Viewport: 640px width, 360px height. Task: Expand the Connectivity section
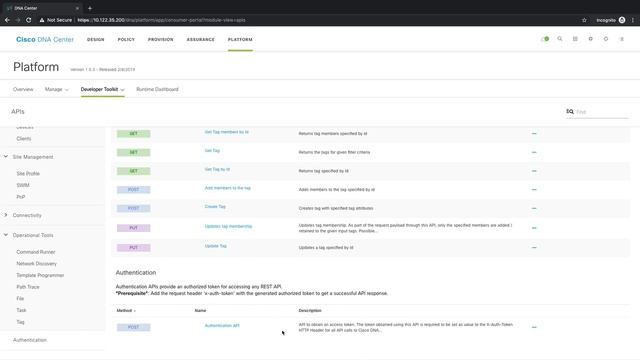click(6, 215)
